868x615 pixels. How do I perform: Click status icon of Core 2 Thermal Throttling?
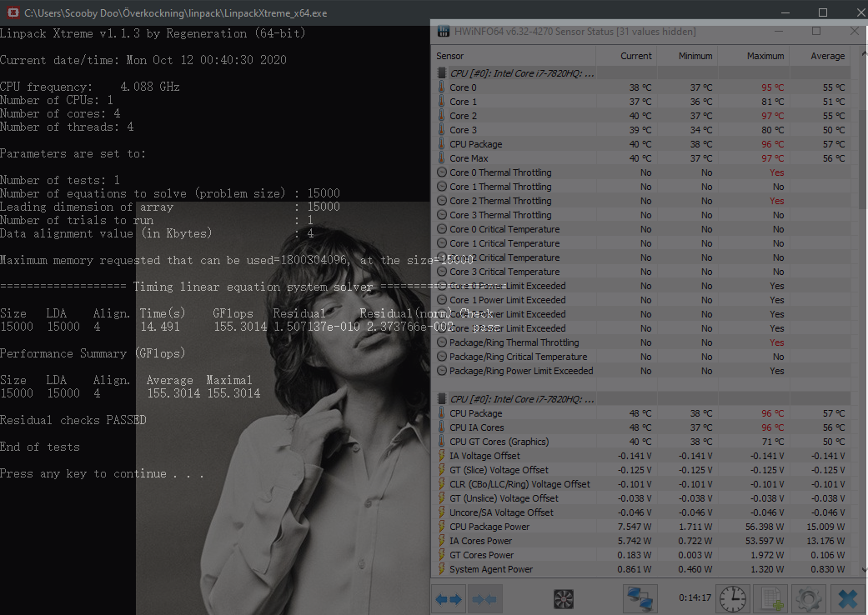pos(442,201)
